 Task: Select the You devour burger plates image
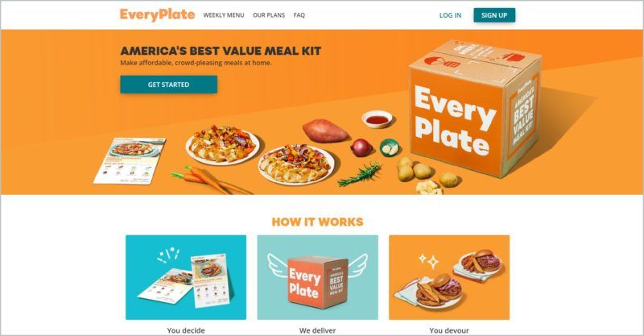(449, 277)
